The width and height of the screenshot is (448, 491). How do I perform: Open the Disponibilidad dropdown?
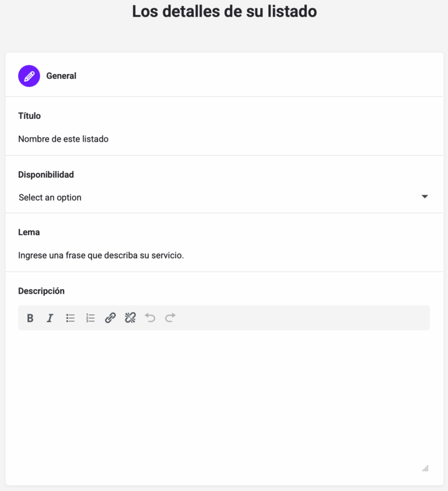(x=223, y=197)
